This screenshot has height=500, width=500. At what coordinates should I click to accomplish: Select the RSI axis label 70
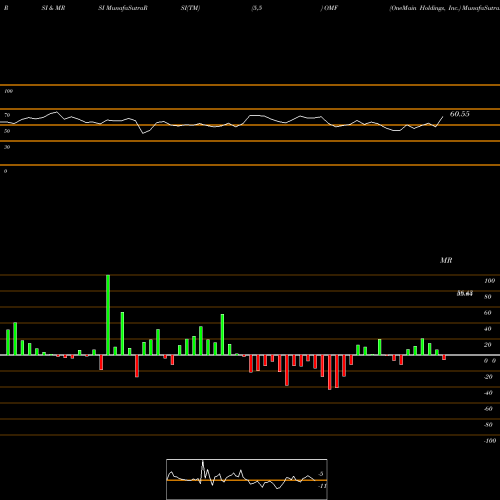7,115
